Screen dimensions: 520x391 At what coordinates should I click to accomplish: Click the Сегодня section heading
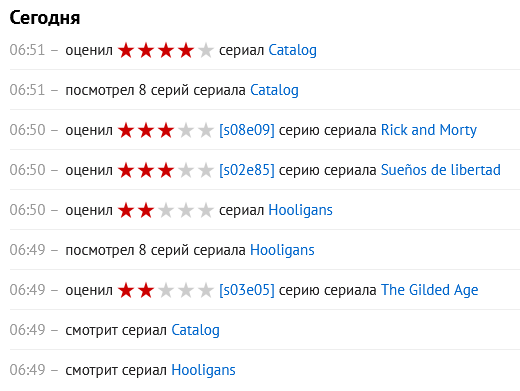click(45, 18)
